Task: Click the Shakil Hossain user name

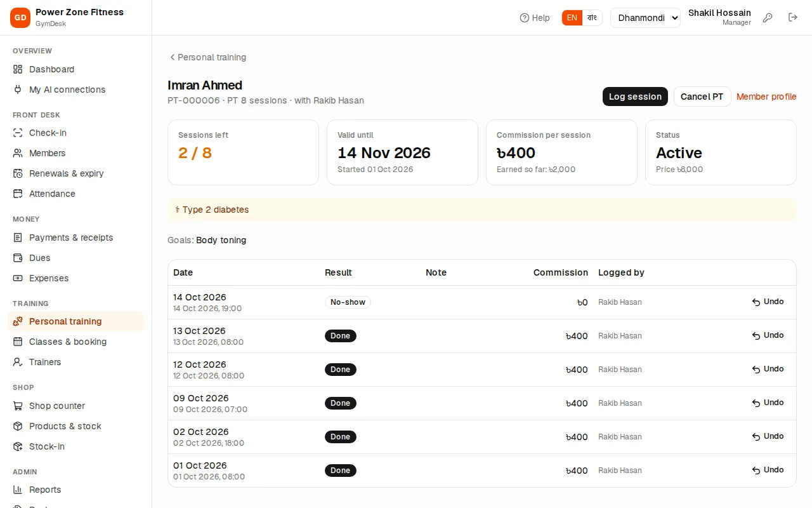Action: (x=719, y=13)
